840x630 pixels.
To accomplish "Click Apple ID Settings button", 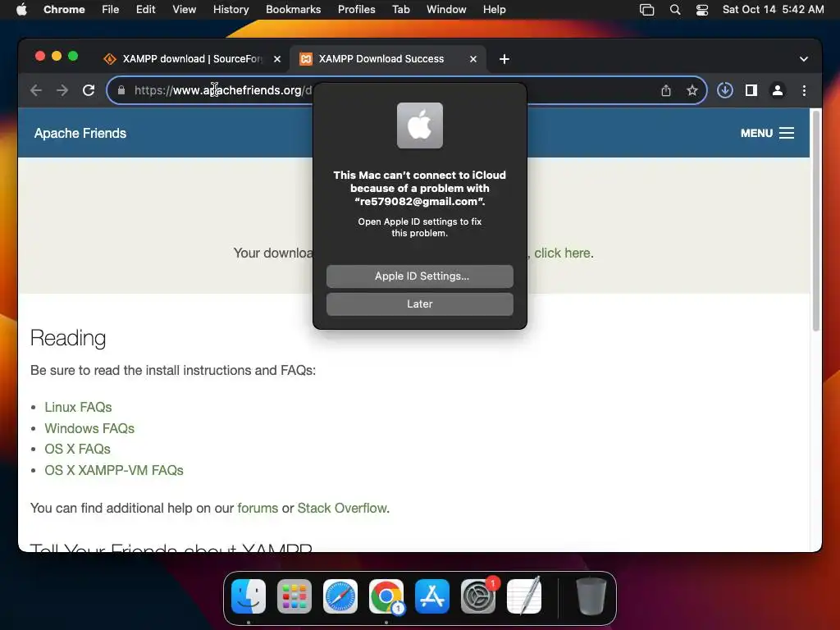I will tap(419, 276).
